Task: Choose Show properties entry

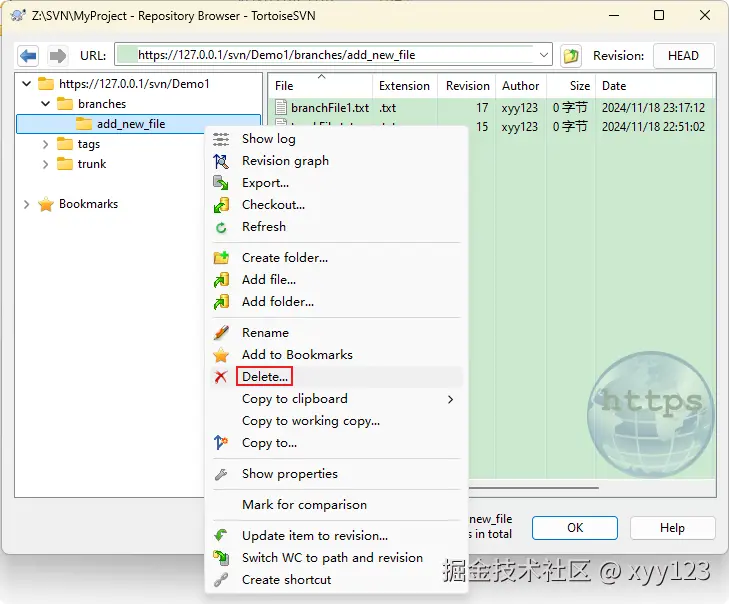Action: pyautogui.click(x=290, y=474)
